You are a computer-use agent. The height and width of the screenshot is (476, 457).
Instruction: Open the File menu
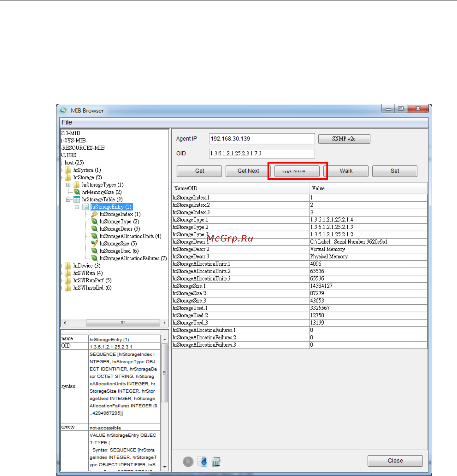(67, 122)
